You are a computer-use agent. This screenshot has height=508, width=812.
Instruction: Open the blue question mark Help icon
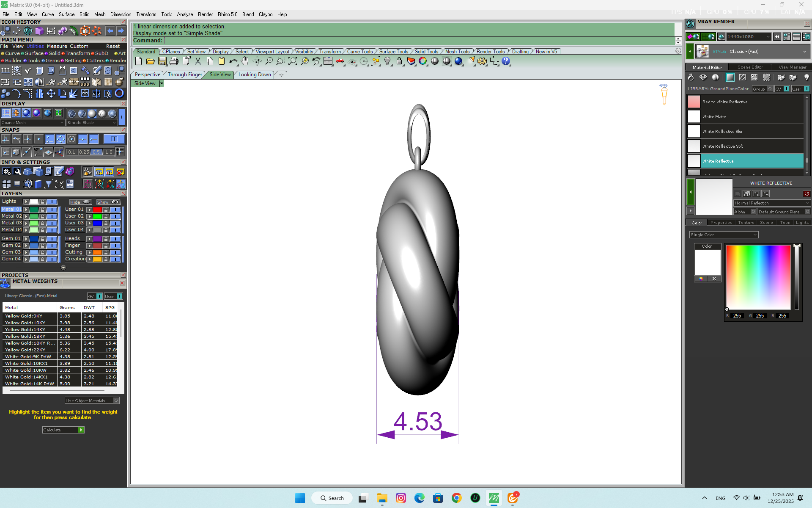tap(506, 61)
